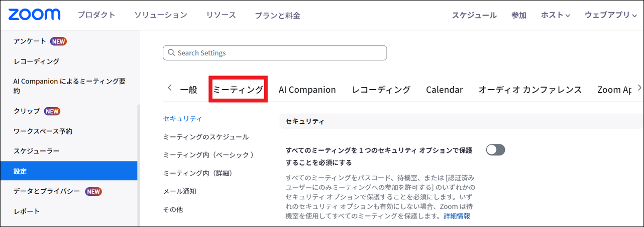Image resolution: width=644 pixels, height=227 pixels.
Task: Open the Zoom Apps tab
Action: pyautogui.click(x=614, y=90)
